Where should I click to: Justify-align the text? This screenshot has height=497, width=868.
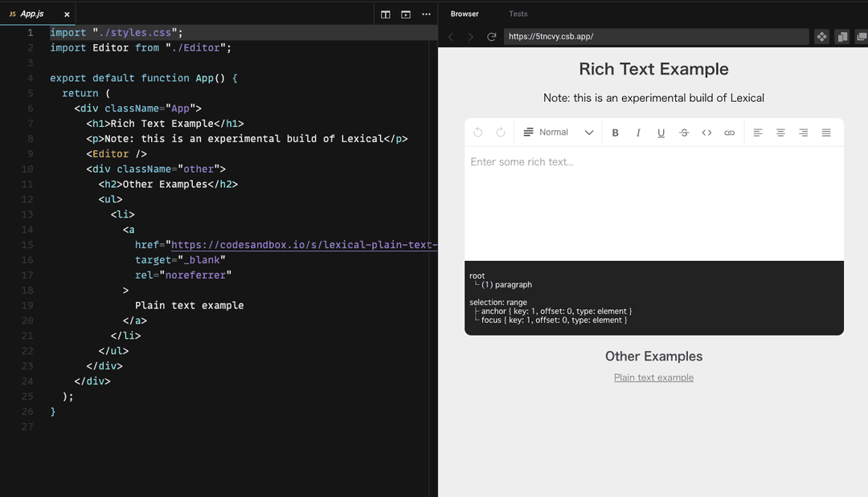click(x=826, y=132)
